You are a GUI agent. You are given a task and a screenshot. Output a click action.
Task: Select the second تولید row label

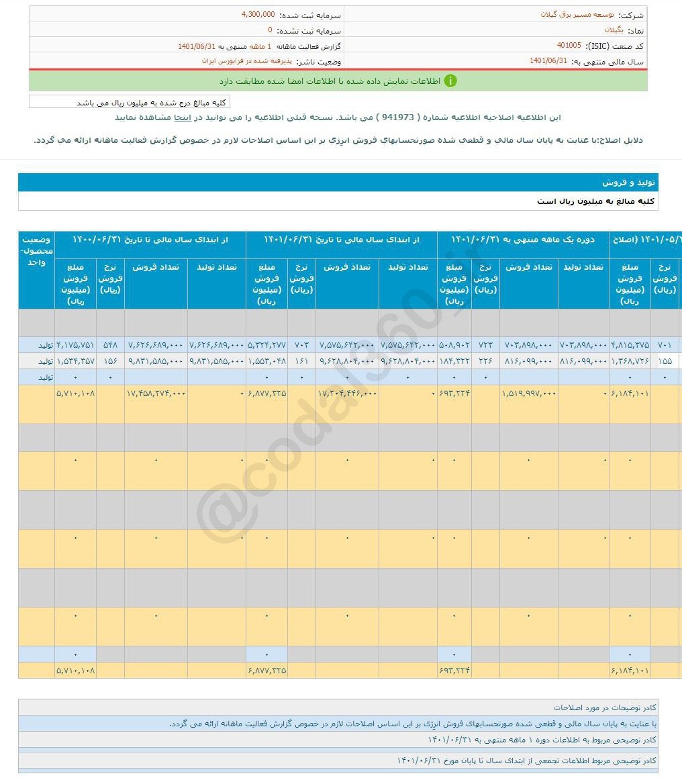click(x=44, y=361)
